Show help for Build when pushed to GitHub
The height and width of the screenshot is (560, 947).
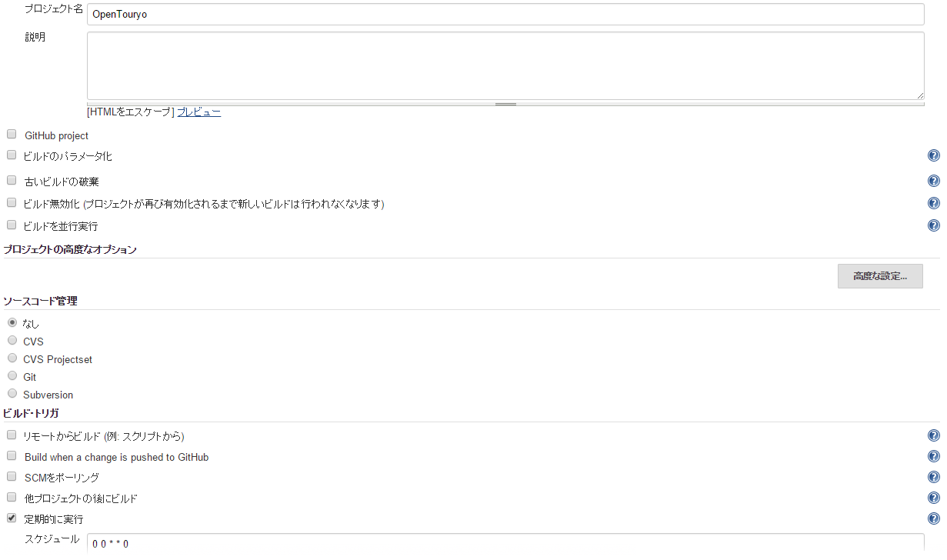[x=933, y=457]
